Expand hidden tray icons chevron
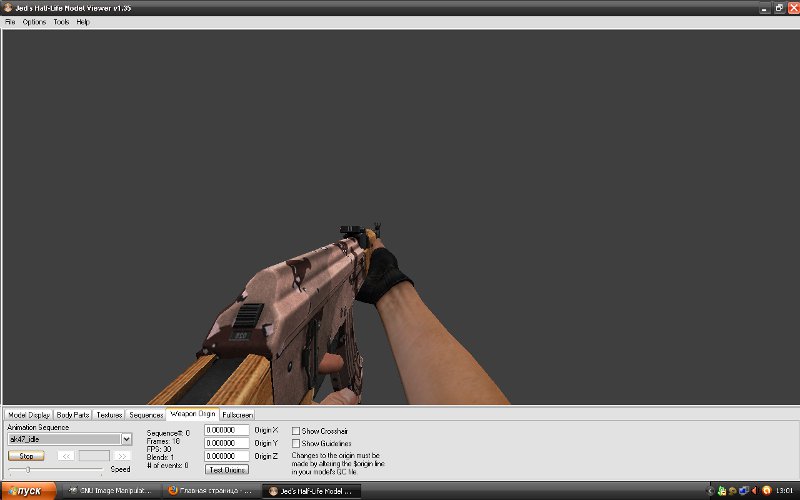800x500 pixels. coord(710,491)
